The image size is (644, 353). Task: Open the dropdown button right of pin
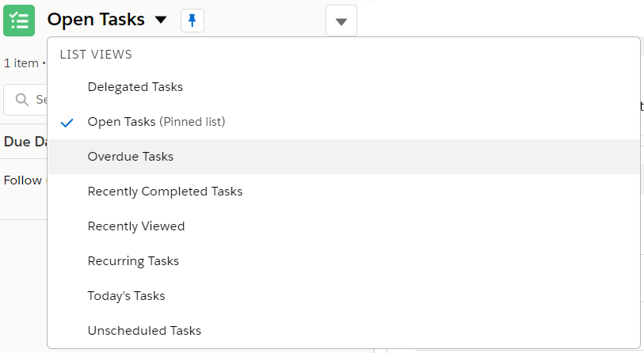[x=341, y=21]
